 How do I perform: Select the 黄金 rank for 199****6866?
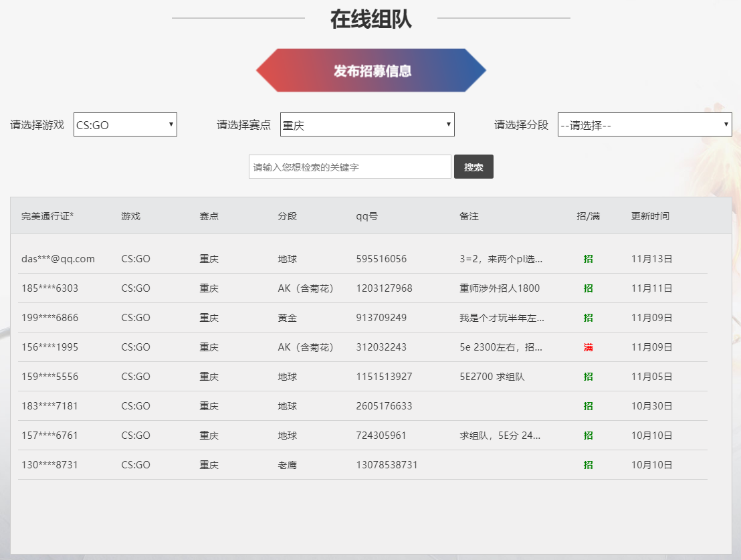tap(286, 317)
